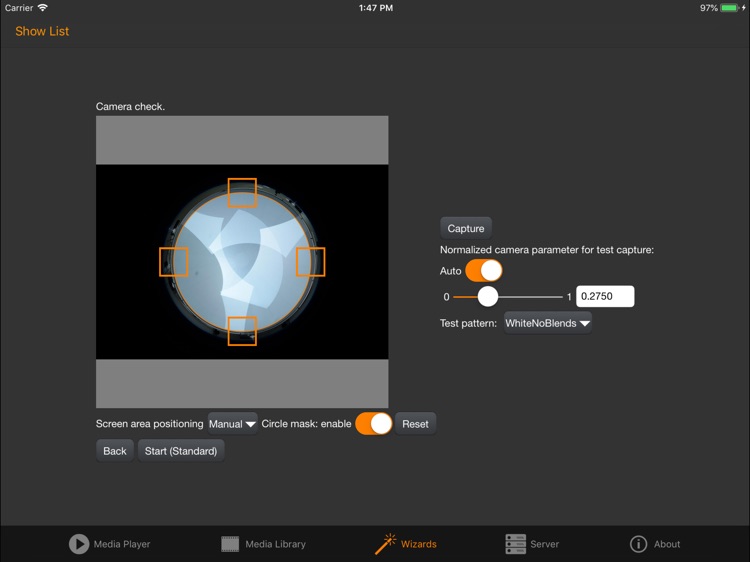Click the Back button
The image size is (750, 562).
click(115, 451)
